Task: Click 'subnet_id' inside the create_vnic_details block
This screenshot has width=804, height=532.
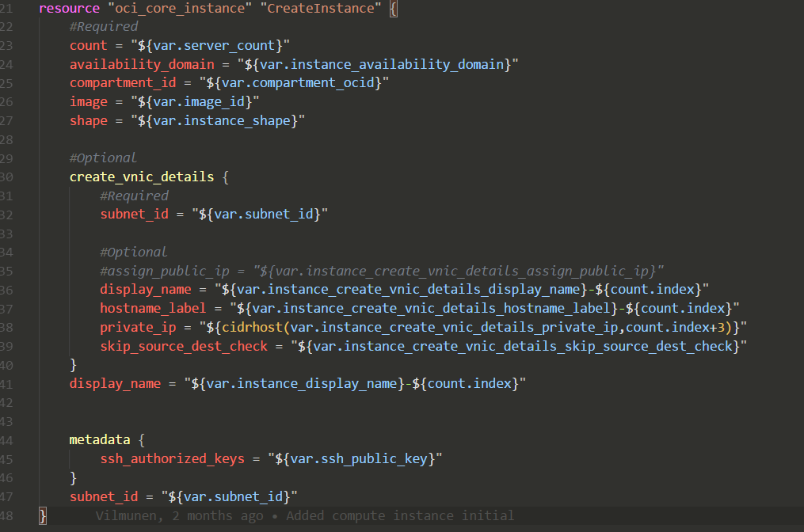Action: [134, 215]
